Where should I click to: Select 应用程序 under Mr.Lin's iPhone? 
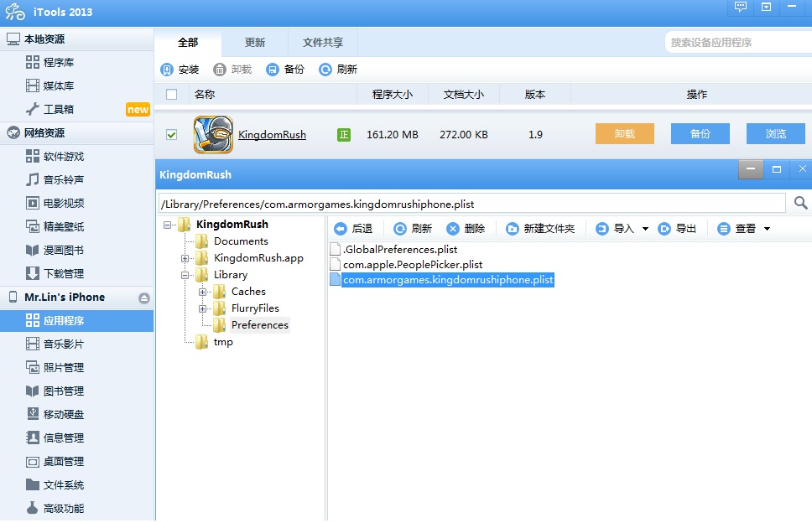click(76, 321)
